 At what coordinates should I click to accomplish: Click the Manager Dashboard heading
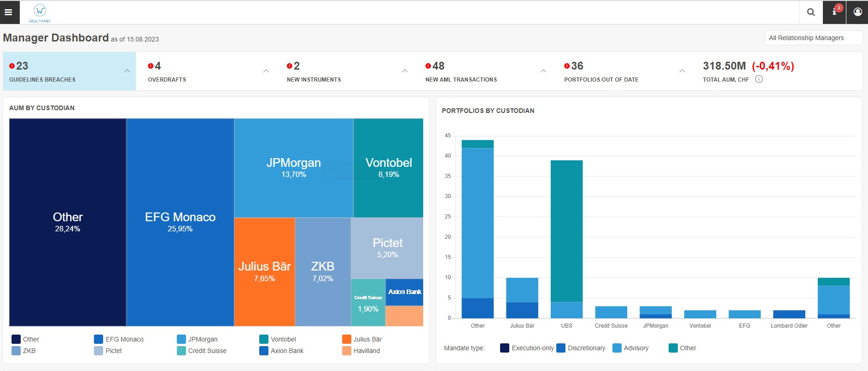[x=56, y=38]
